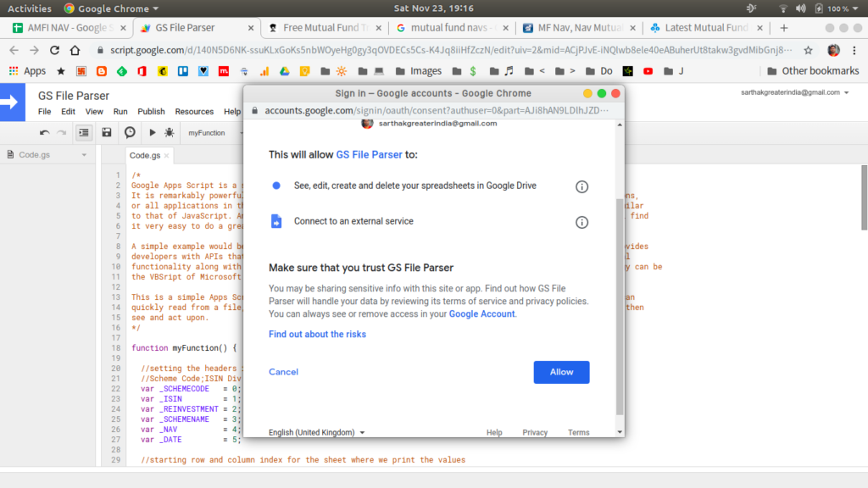Open the account email dropdown in script editor

click(x=795, y=92)
